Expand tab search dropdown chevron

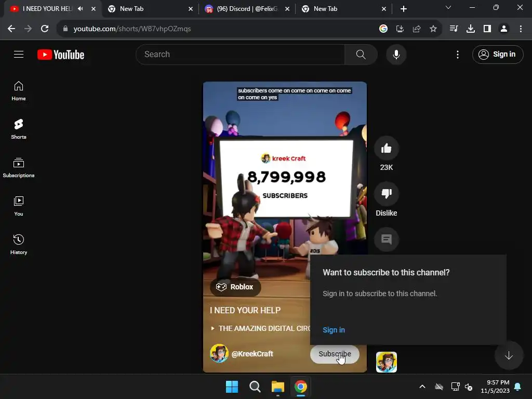point(448,7)
